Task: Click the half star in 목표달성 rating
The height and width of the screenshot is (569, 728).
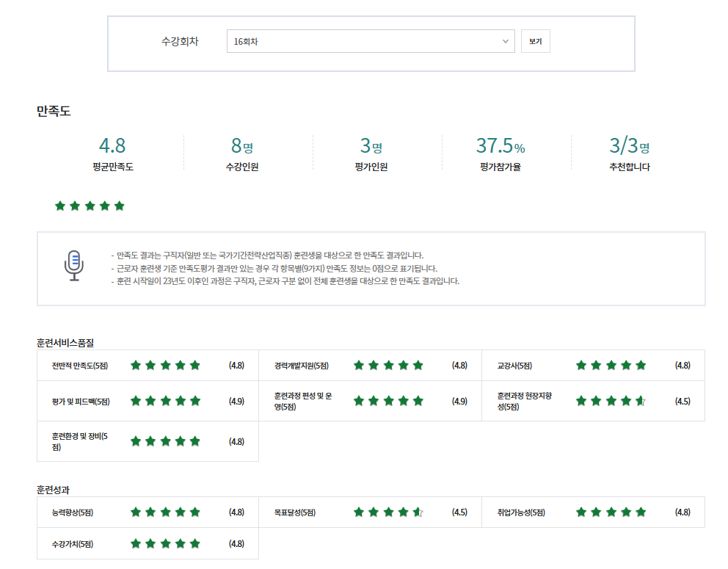Action: click(x=418, y=512)
